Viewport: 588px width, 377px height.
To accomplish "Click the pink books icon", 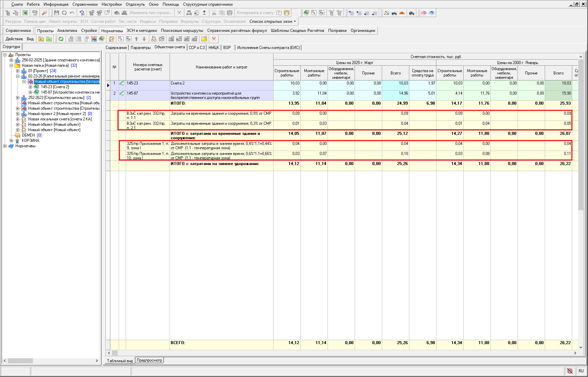I will click(424, 13).
